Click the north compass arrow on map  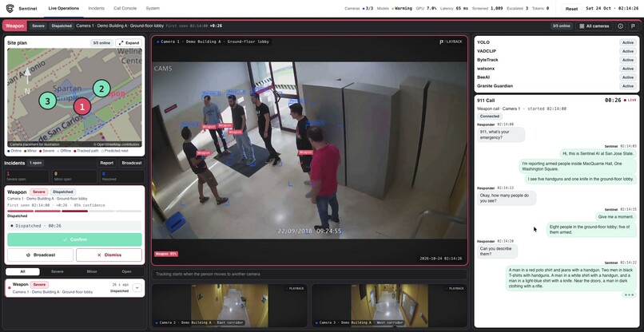[x=27, y=80]
